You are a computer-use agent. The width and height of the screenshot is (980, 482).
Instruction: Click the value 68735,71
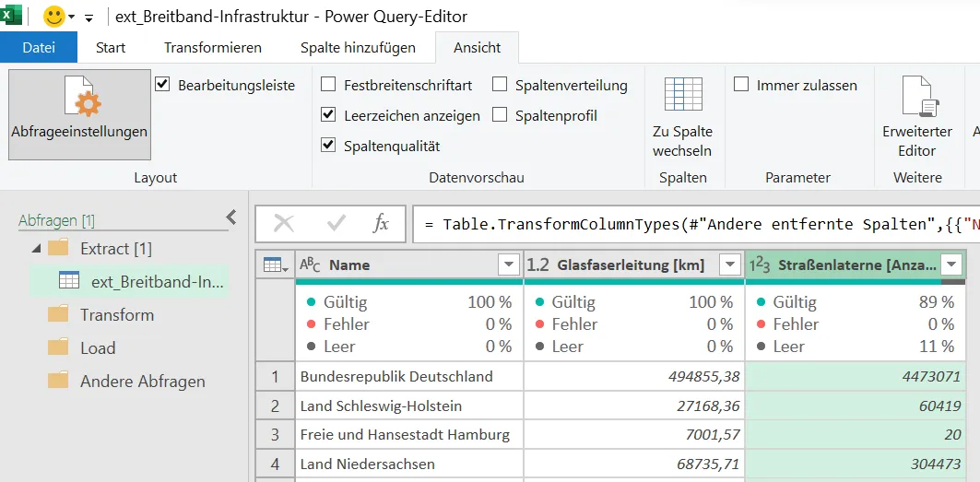pos(708,464)
